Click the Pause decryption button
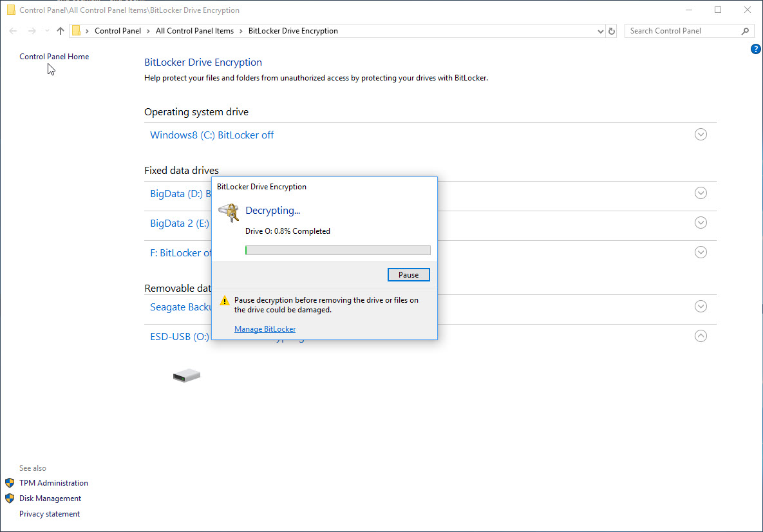 pyautogui.click(x=408, y=274)
